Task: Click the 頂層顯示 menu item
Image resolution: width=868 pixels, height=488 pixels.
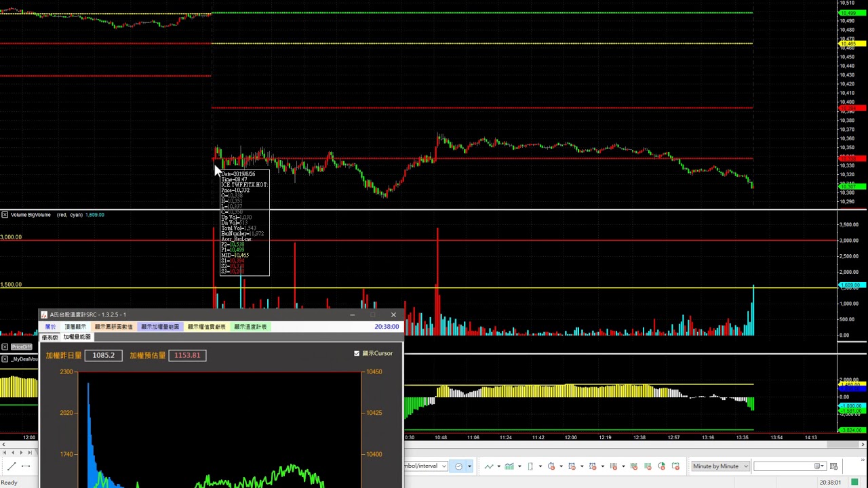Action: click(x=75, y=327)
